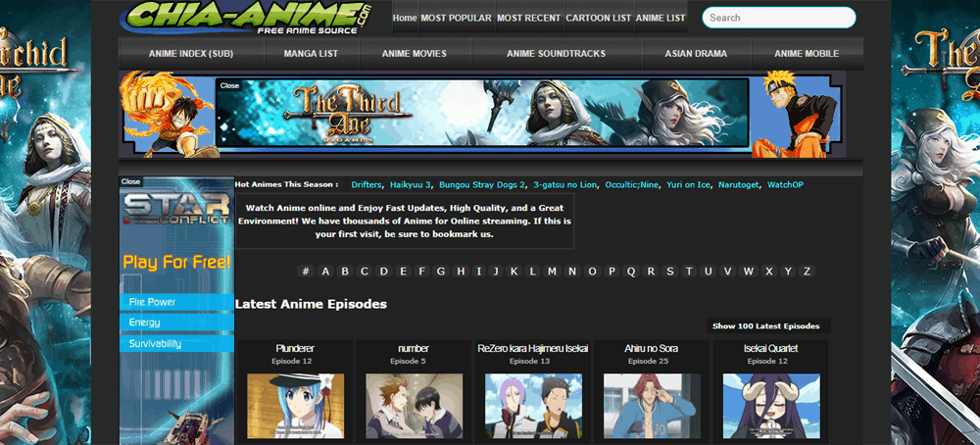Select Energy in Star Conflict ad
The width and height of the screenshot is (980, 445).
[x=176, y=322]
